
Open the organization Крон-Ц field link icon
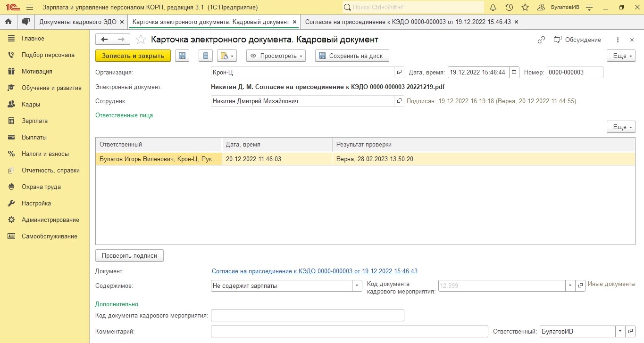click(x=400, y=72)
